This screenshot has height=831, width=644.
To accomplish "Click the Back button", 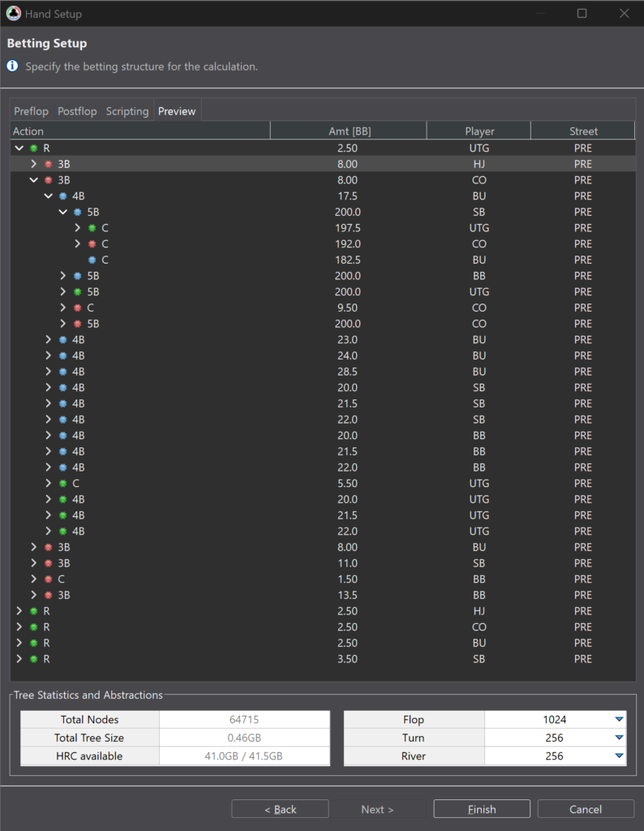I will [280, 809].
